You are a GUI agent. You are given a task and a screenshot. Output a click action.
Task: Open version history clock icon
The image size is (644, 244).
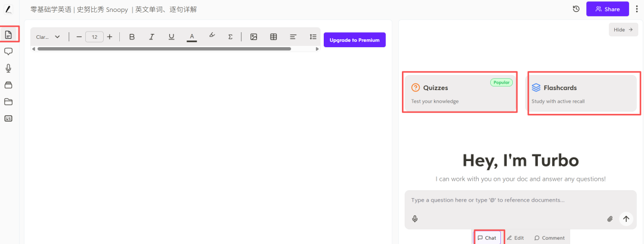pos(576,9)
